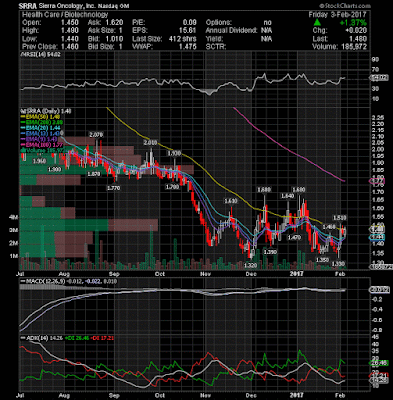
Task: Select the SRRA ticker symbol in header
Action: pos(28,6)
